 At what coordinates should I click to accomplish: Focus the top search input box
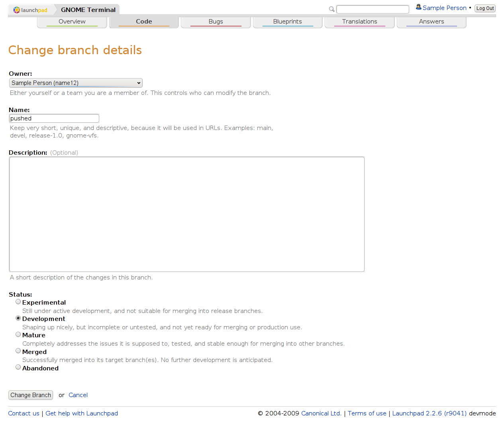(x=373, y=9)
